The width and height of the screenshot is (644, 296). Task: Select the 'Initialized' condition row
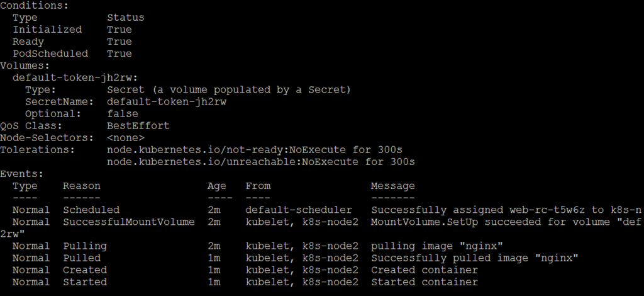72,30
